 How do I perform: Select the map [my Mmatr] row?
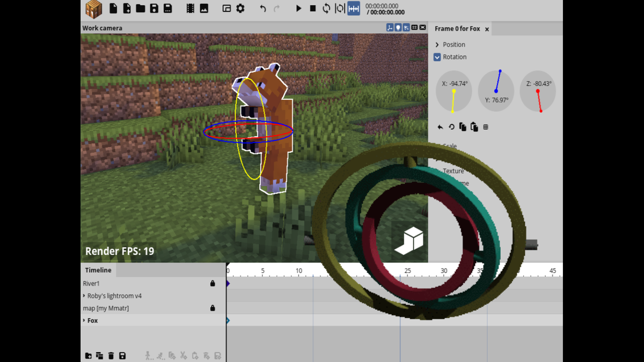[x=153, y=308]
